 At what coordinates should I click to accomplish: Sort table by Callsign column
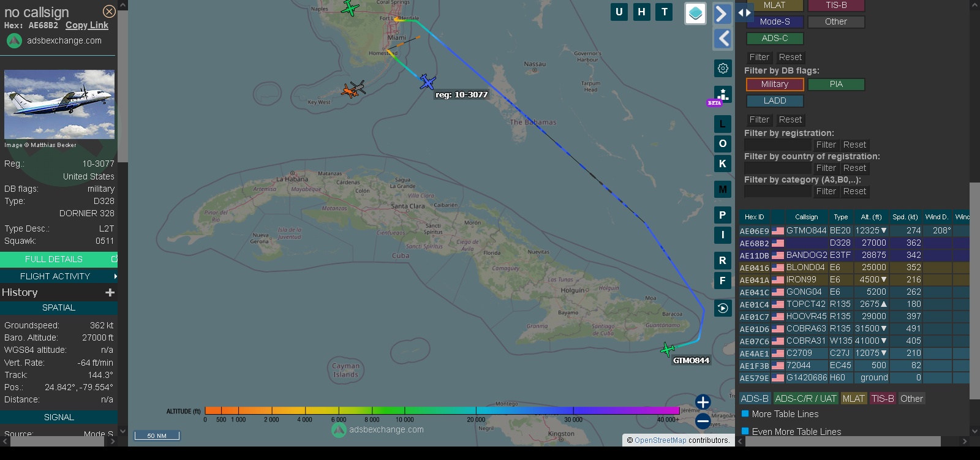[x=806, y=217]
